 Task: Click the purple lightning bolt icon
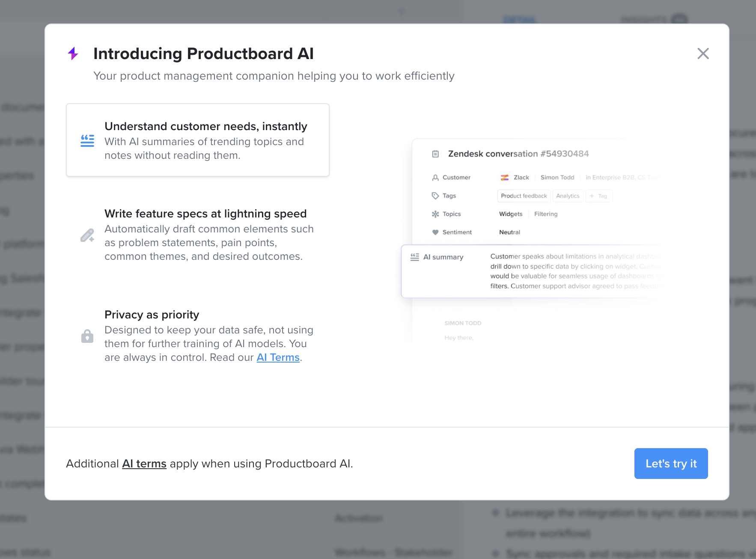point(73,54)
